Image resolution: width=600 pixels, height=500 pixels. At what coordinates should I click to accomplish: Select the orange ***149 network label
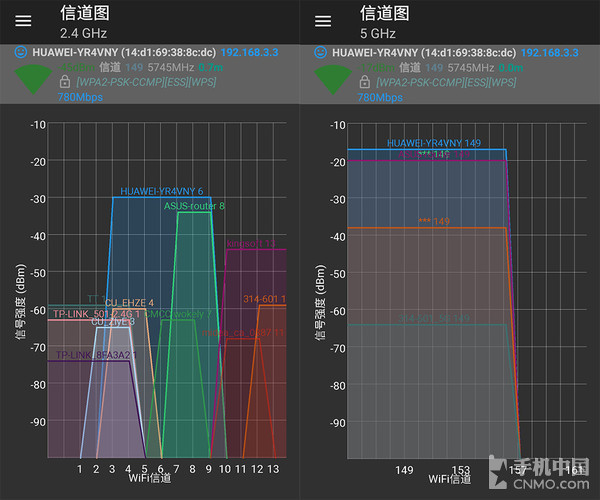[434, 221]
